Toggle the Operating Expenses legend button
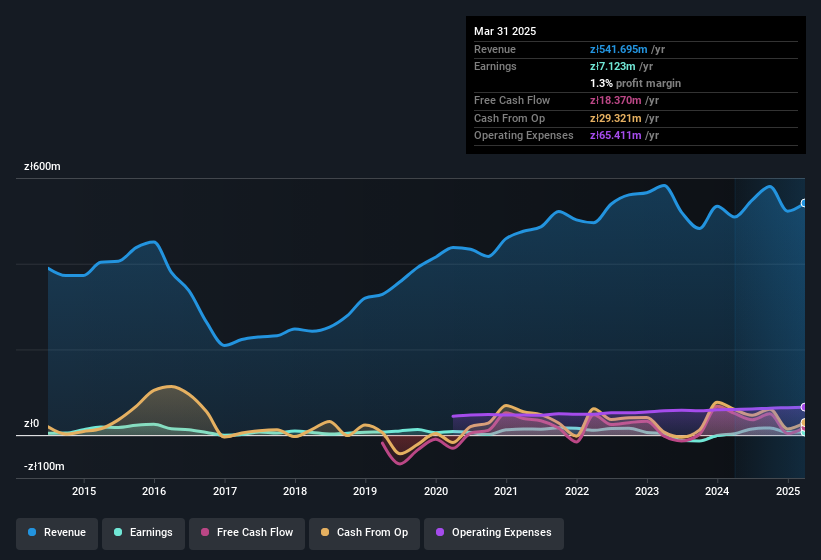 [494, 533]
